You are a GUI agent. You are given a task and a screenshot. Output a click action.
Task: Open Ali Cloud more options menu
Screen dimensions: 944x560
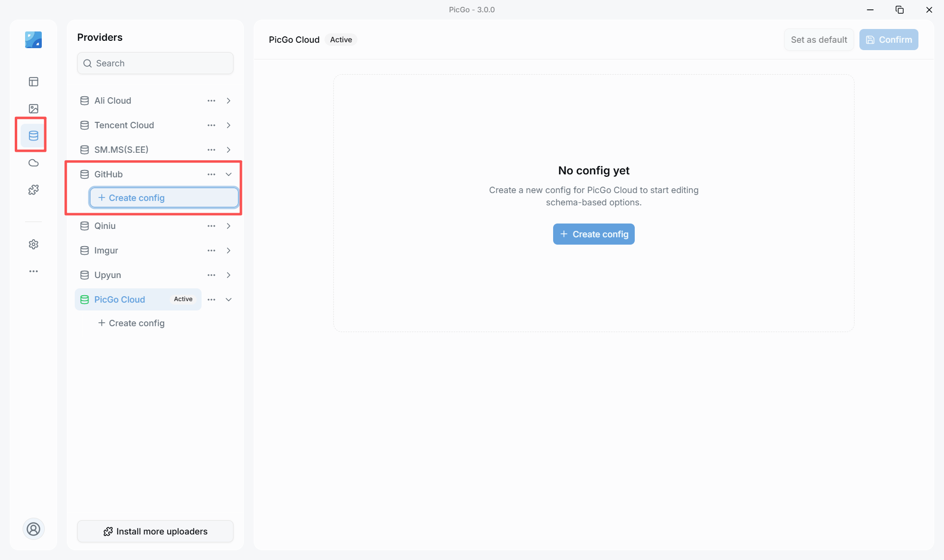click(211, 101)
